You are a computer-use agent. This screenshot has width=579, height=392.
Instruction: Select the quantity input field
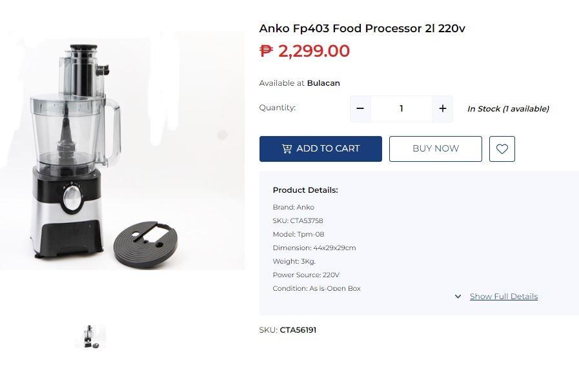(401, 108)
